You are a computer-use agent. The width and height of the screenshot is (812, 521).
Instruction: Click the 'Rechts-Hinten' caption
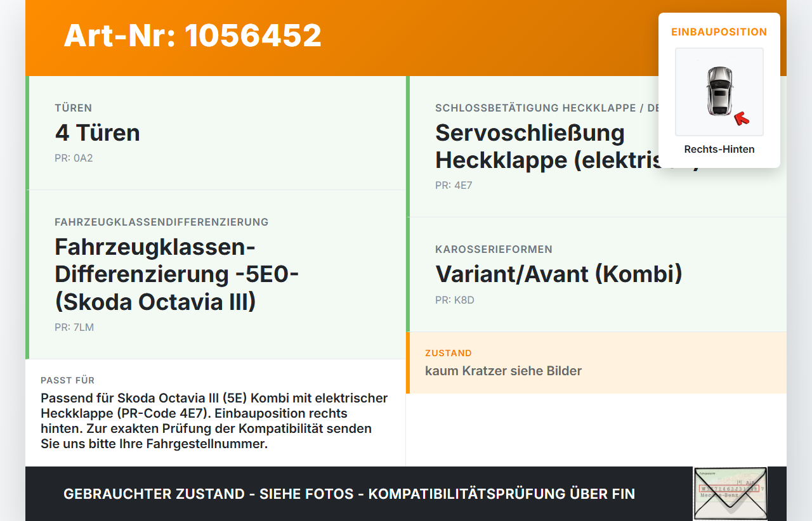coord(719,150)
